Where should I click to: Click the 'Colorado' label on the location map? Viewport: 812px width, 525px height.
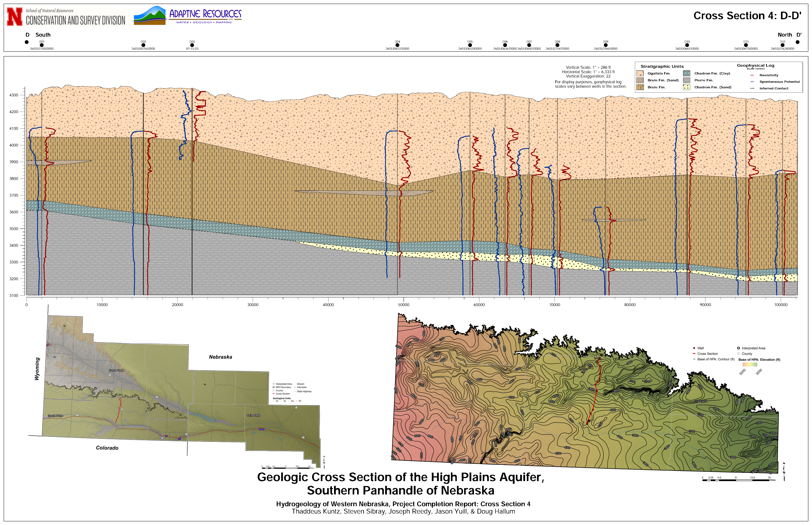[x=107, y=448]
